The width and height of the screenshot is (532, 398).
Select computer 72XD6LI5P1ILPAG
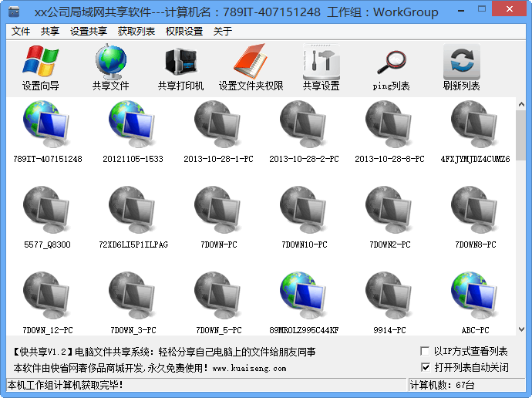pyautogui.click(x=133, y=218)
